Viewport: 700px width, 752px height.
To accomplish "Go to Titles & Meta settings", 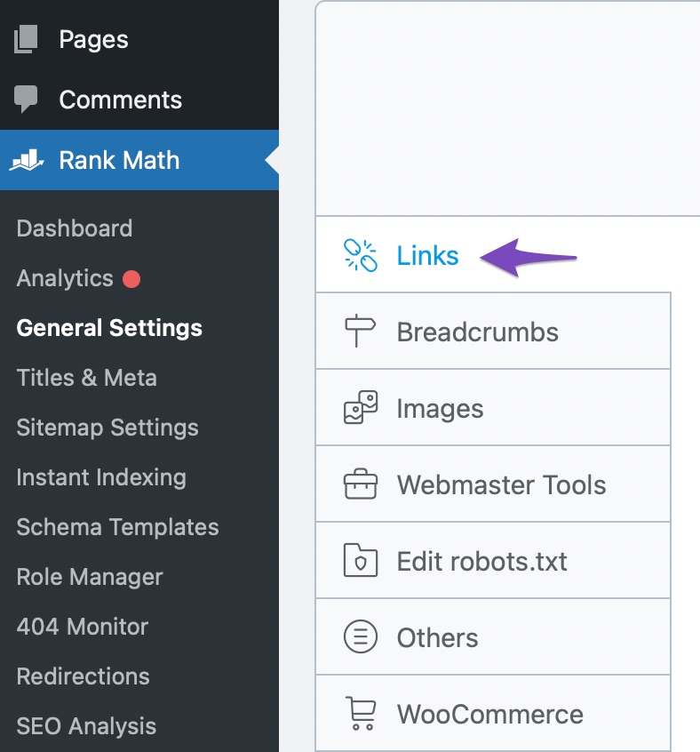I will 87,378.
